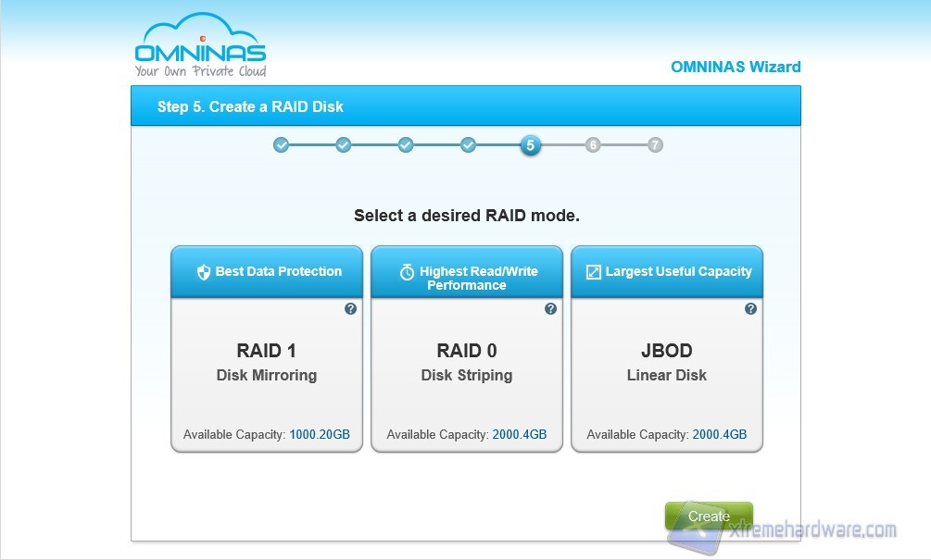Select the RAID 0 Disk Striping option
931x560 pixels.
coord(467,363)
